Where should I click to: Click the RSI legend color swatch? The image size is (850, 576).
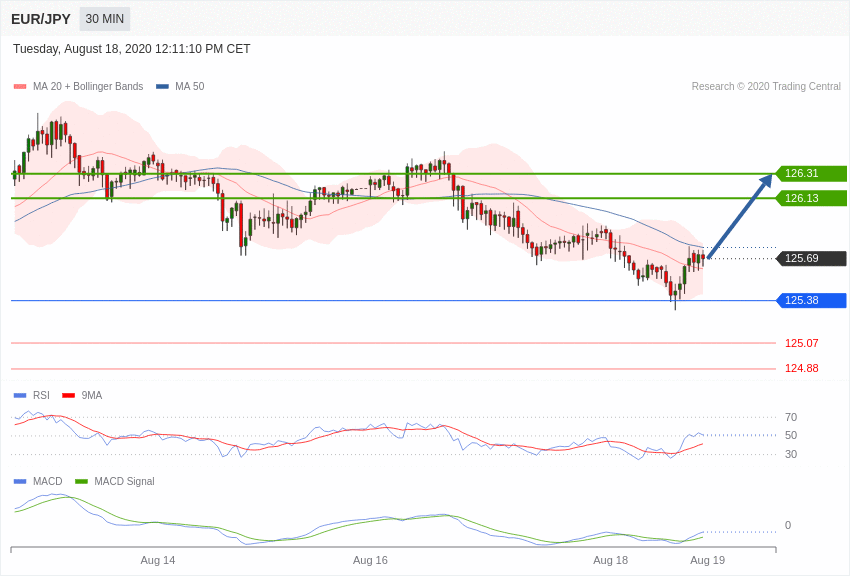20,396
